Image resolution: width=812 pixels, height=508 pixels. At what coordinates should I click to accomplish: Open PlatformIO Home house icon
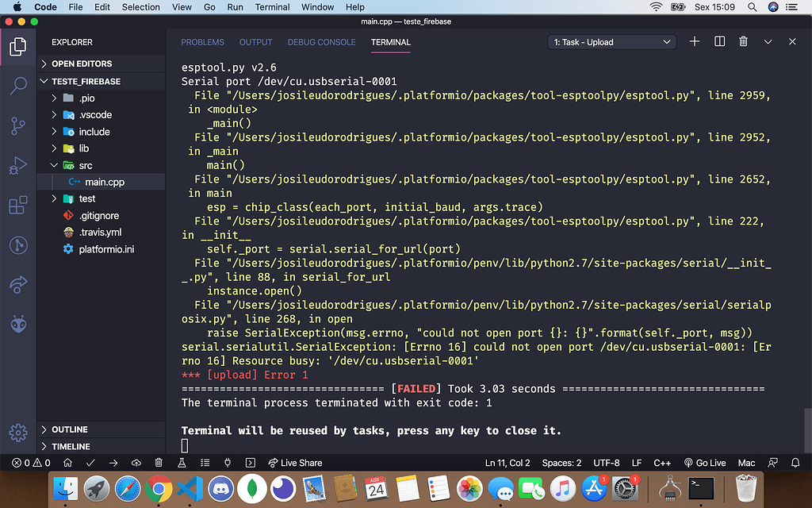click(x=69, y=462)
